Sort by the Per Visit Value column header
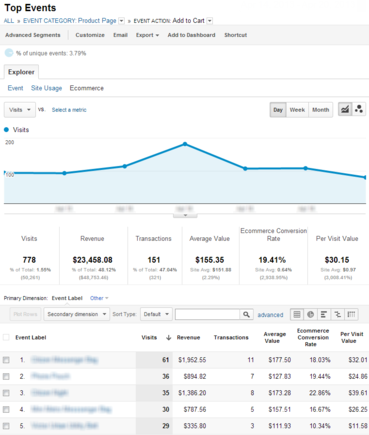The width and height of the screenshot is (369, 435). pos(352,337)
